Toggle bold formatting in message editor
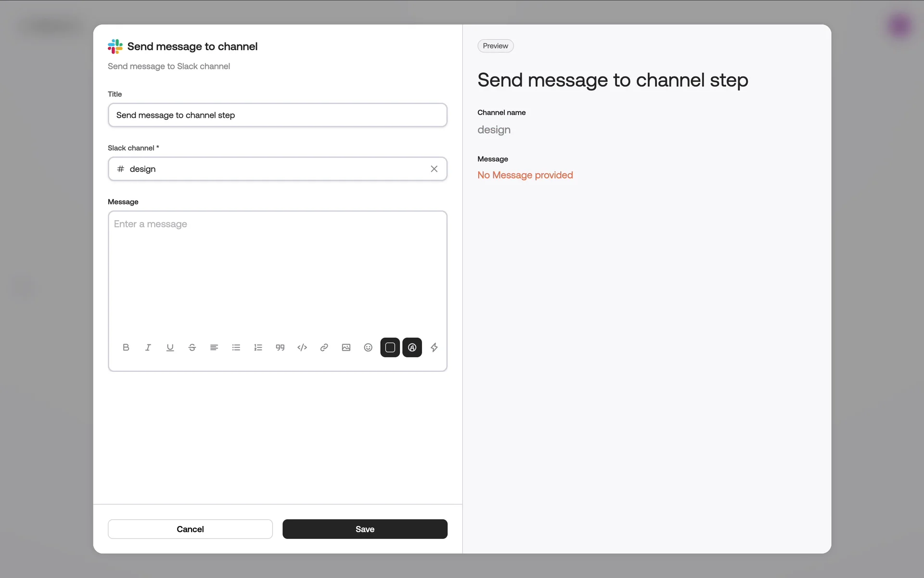 pos(126,347)
